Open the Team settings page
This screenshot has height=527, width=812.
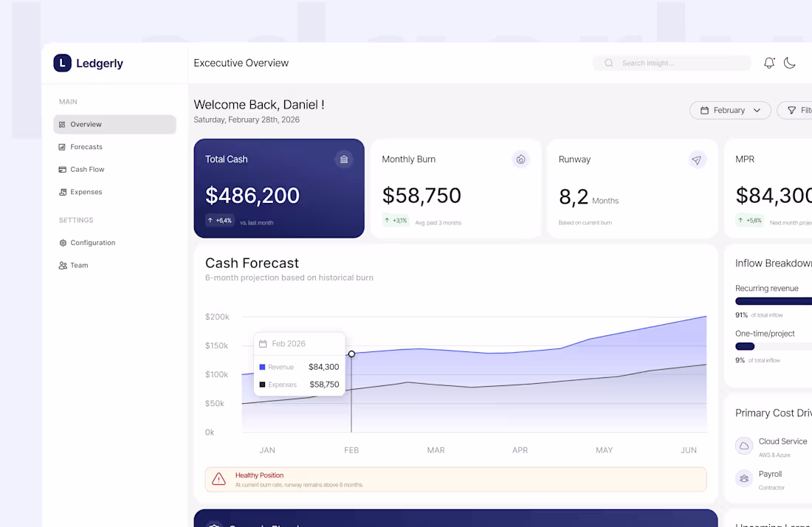click(79, 265)
